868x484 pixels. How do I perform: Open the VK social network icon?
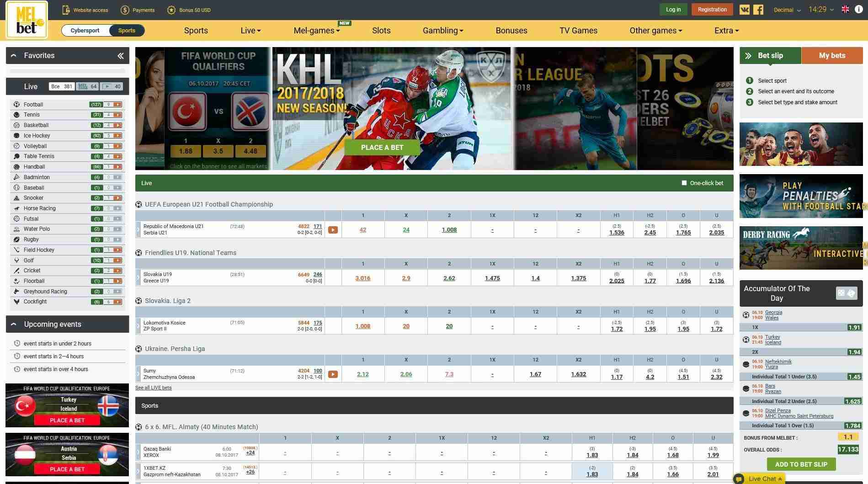745,10
